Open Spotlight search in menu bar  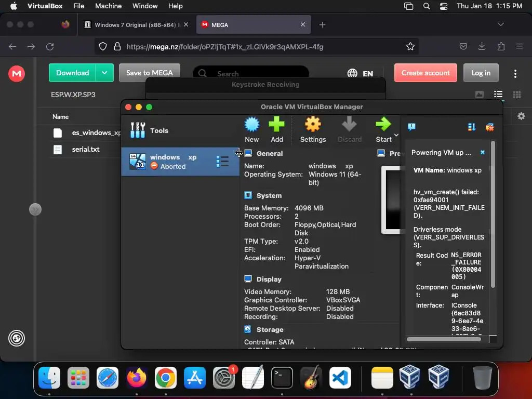(427, 6)
